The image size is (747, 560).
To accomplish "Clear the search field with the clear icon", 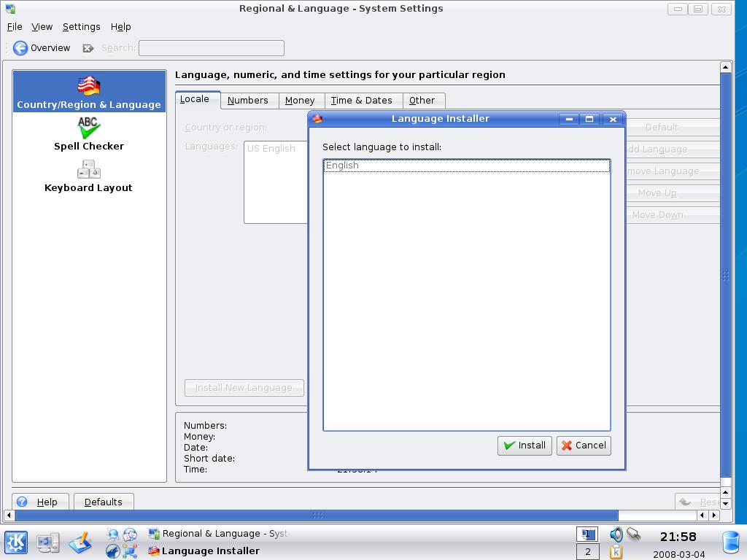I will point(88,48).
